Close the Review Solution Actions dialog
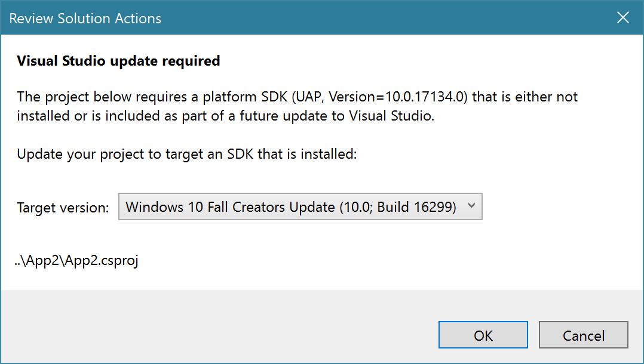 pos(622,17)
